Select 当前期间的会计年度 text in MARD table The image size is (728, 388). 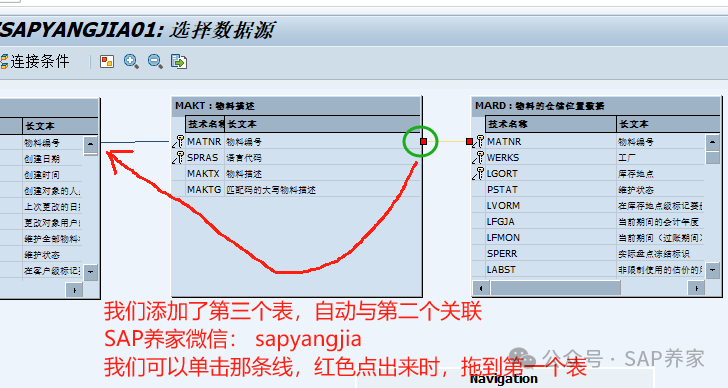[658, 222]
